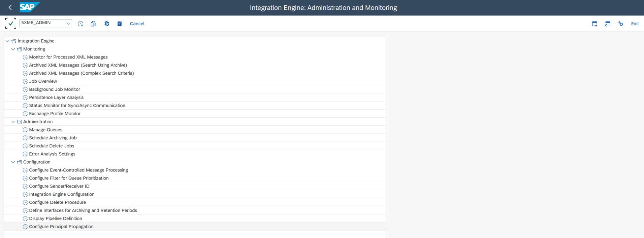Collapse the Configuration folder
This screenshot has width=644, height=238.
(x=13, y=162)
